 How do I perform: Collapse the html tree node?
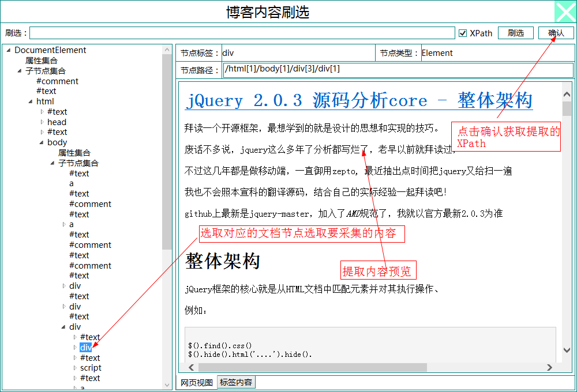point(31,101)
